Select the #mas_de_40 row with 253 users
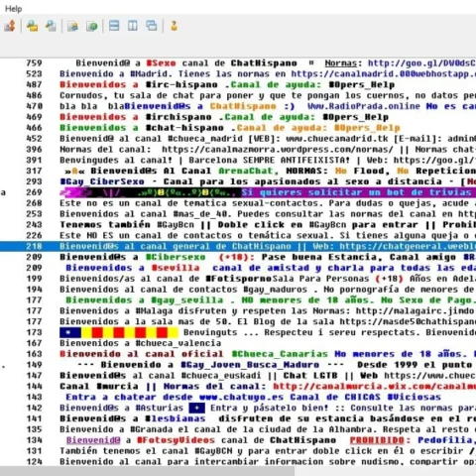Viewport: 476px width, 476px height. pos(238,214)
